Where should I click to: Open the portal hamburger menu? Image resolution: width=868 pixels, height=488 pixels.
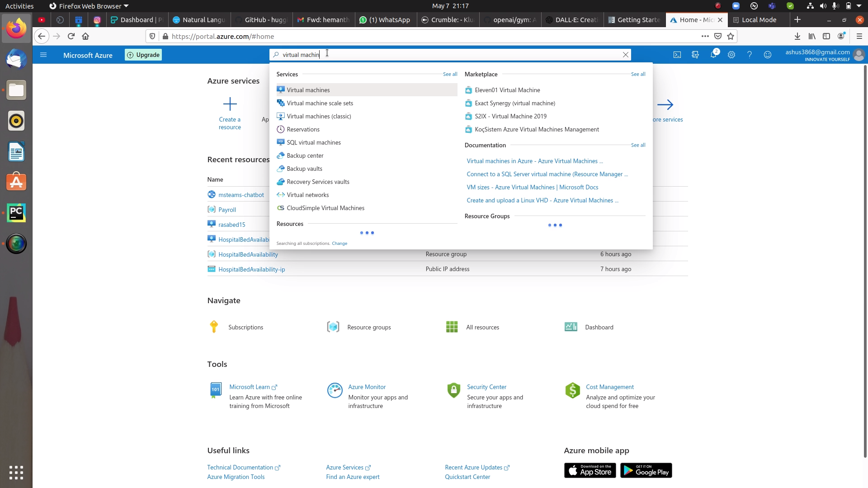43,55
